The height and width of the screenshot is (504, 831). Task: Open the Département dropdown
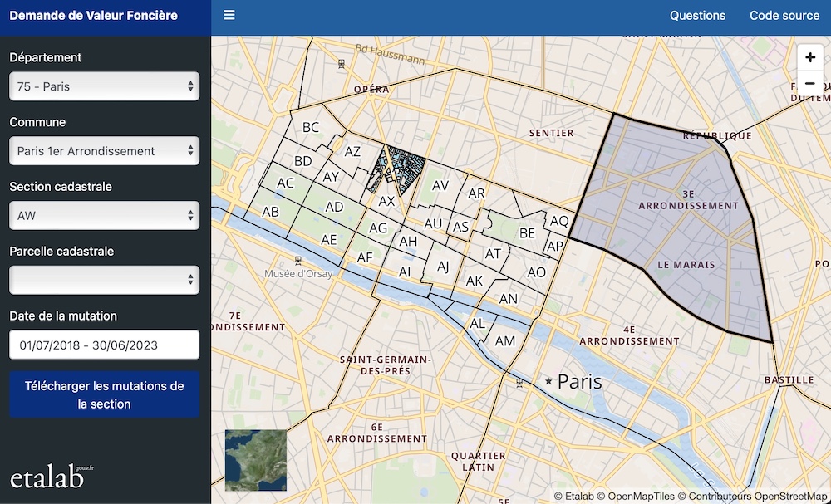click(x=104, y=86)
